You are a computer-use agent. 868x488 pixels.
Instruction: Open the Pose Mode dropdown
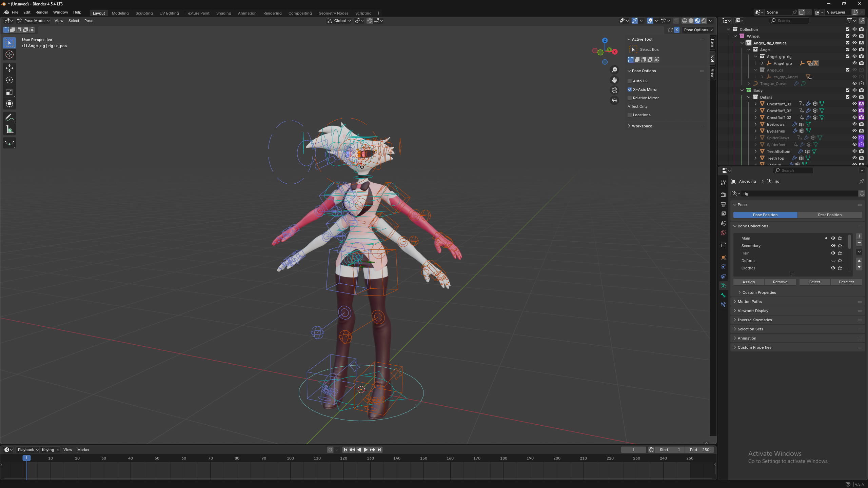coord(34,21)
